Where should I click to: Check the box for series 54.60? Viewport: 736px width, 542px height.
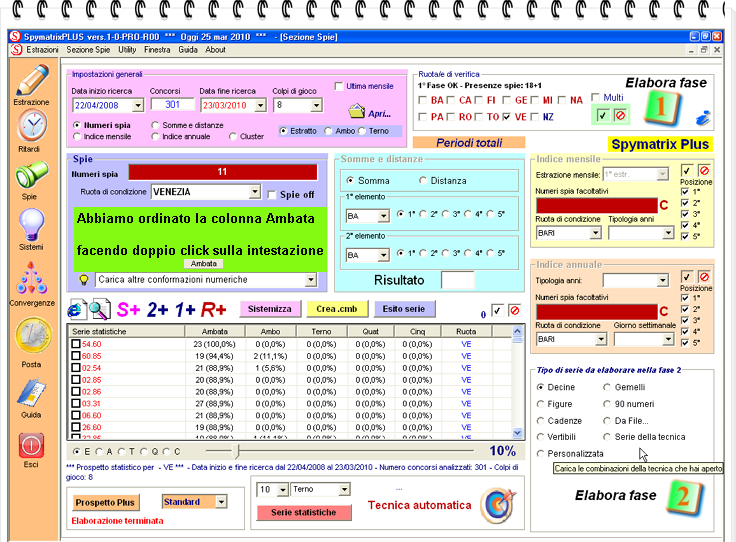[x=76, y=344]
